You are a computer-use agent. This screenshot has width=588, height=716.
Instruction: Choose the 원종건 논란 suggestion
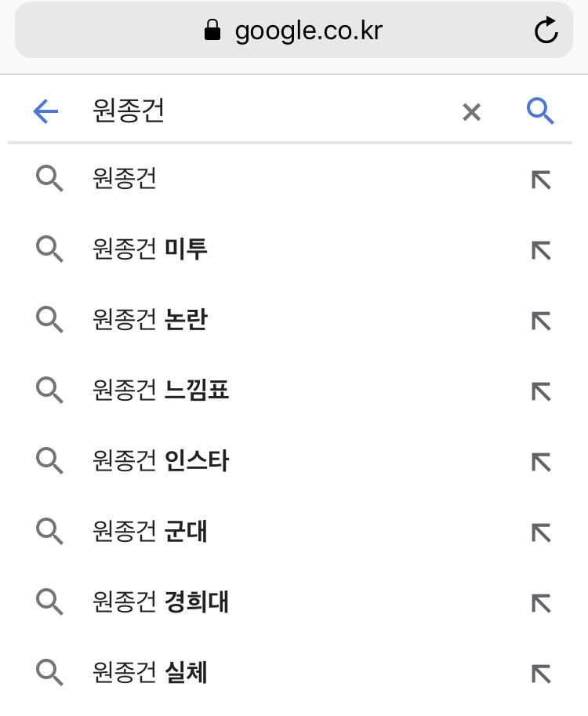[x=150, y=321]
